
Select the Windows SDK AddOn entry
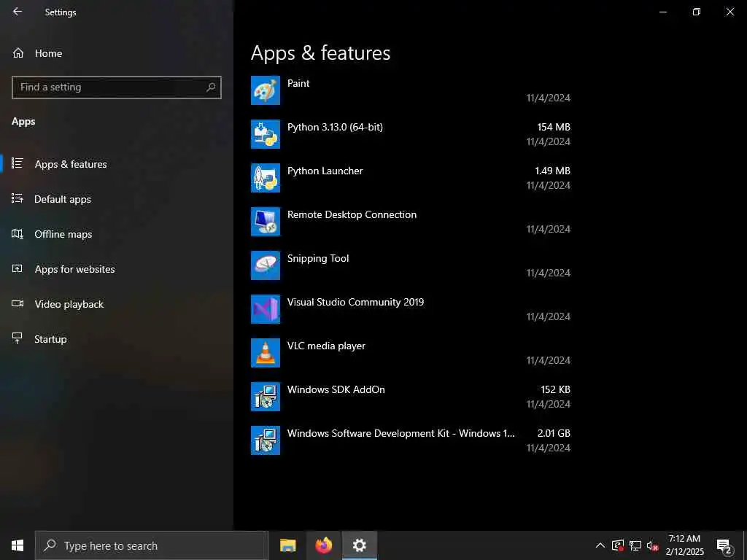click(x=336, y=389)
